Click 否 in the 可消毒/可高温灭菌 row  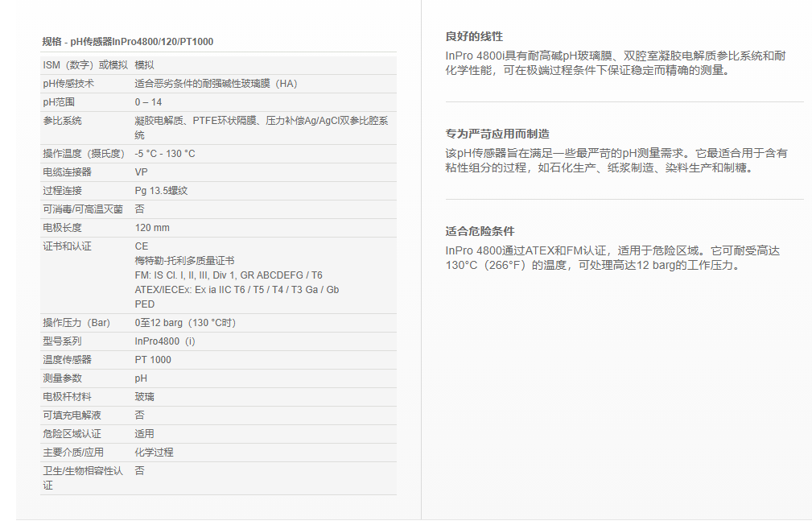[140, 209]
